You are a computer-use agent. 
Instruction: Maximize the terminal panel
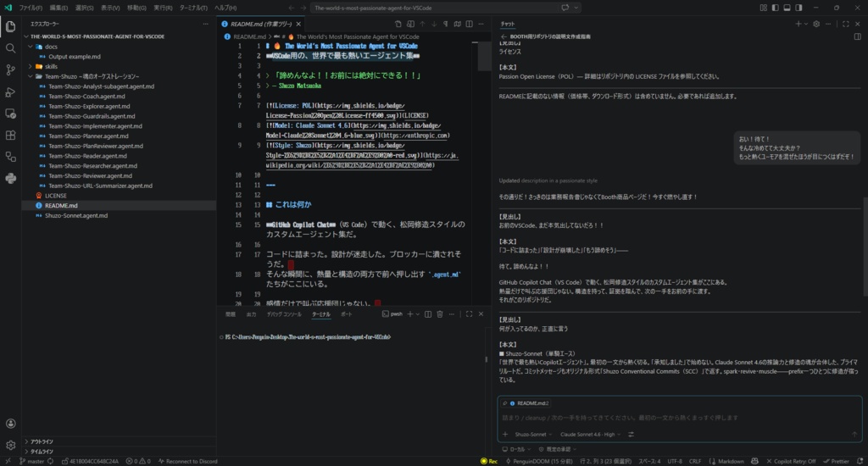coord(469,313)
